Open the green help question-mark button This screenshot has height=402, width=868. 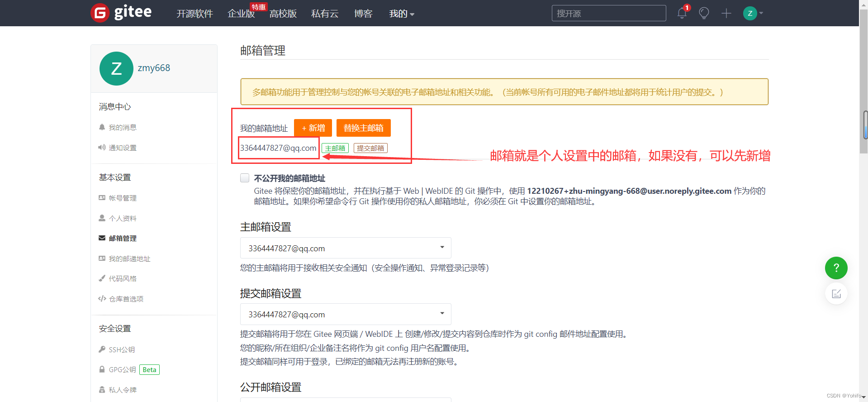pos(836,268)
